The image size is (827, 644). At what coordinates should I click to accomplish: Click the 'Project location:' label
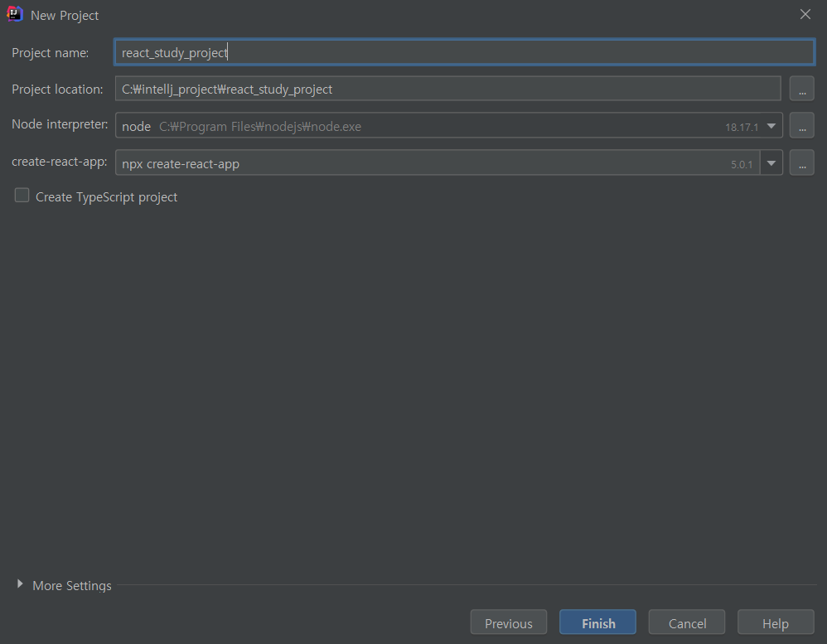(x=57, y=90)
